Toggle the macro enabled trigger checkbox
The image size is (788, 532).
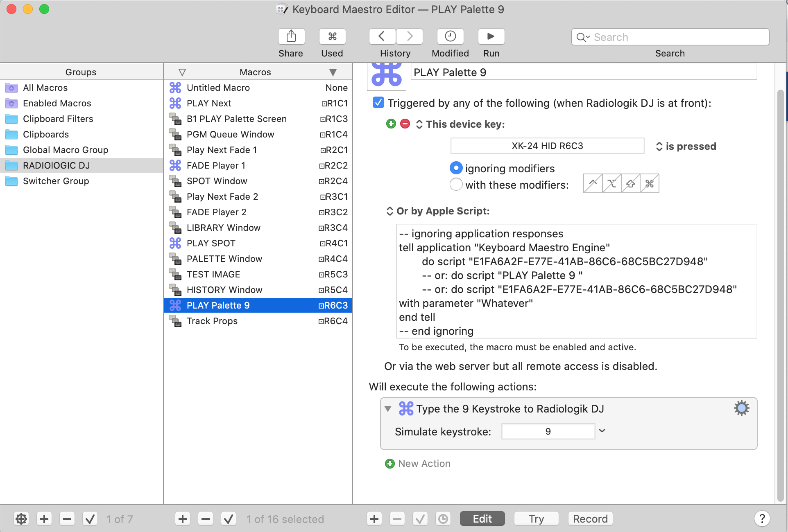(378, 103)
